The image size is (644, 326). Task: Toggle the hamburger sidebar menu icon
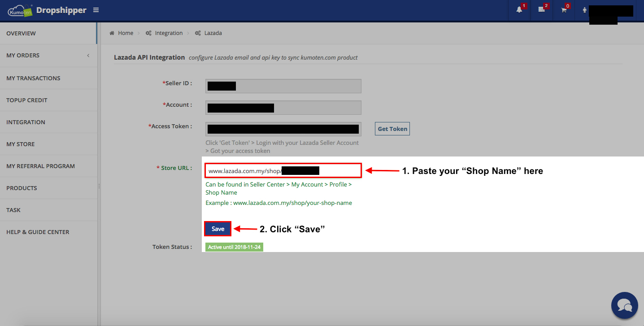click(x=96, y=10)
